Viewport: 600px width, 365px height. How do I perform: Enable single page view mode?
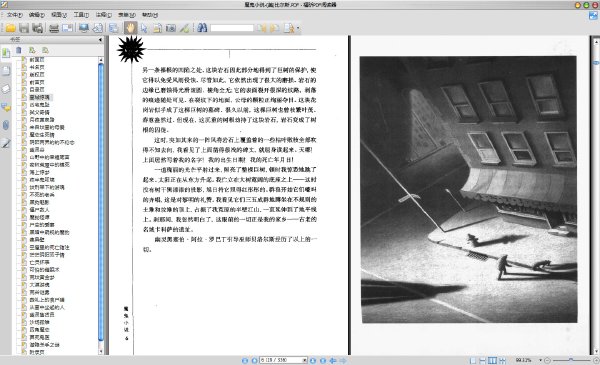click(x=473, y=360)
